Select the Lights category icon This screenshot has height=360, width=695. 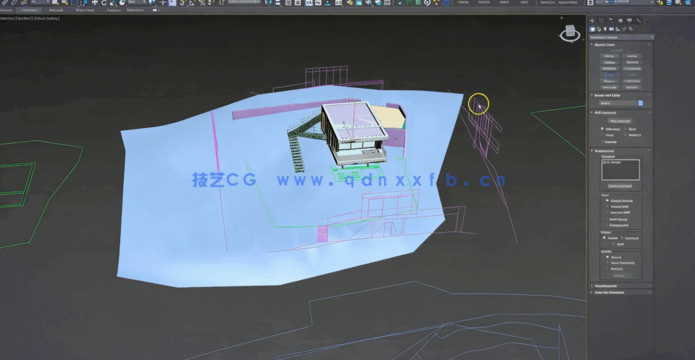pyautogui.click(x=605, y=29)
